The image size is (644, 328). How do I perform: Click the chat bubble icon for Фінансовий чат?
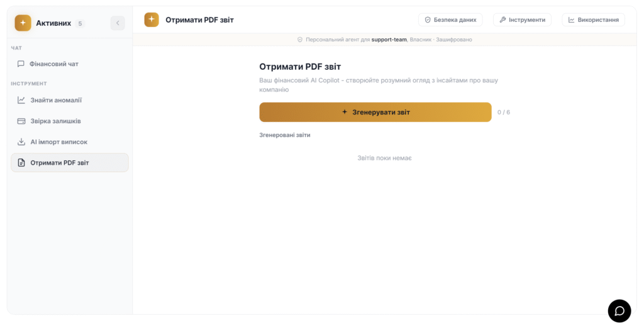point(21,64)
